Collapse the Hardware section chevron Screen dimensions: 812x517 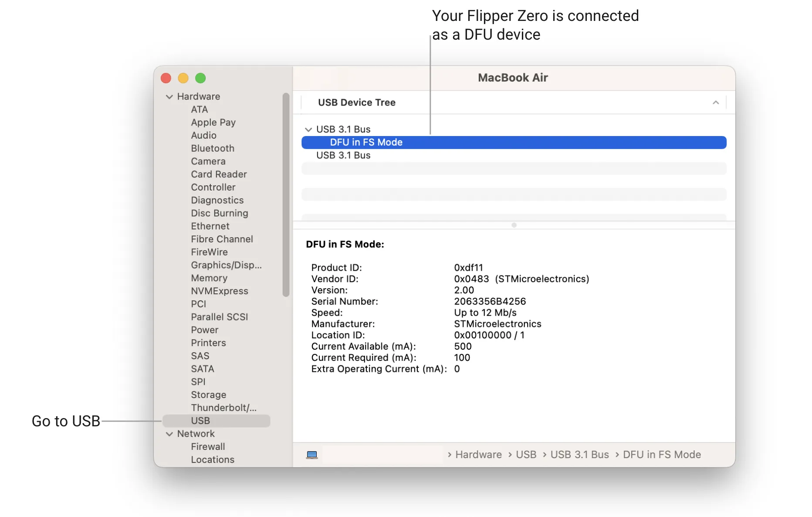point(169,97)
